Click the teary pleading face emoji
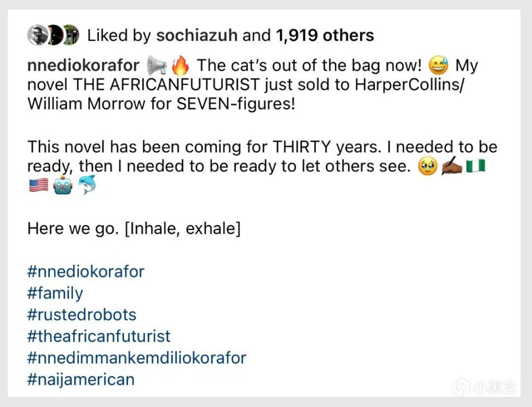Screen dimensions: 532x407 (427, 167)
